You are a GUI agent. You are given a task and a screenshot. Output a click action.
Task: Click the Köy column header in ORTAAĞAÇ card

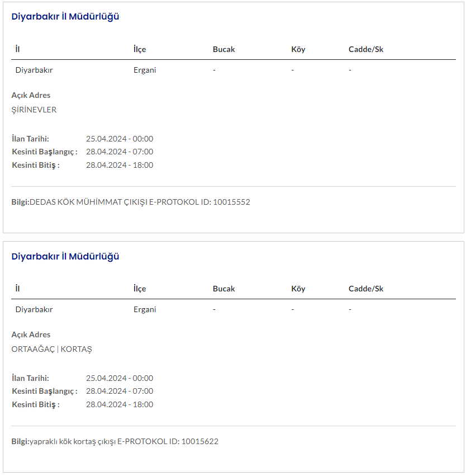point(298,289)
